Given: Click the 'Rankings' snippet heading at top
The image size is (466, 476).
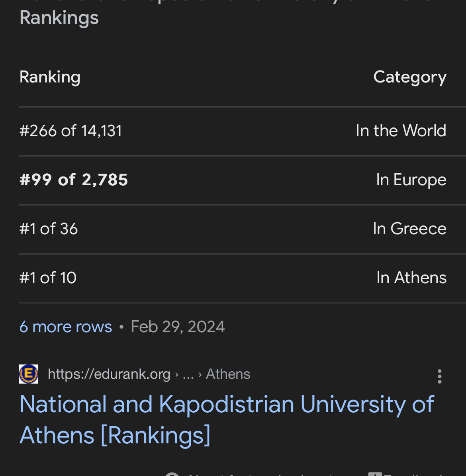Looking at the screenshot, I should coord(59,18).
